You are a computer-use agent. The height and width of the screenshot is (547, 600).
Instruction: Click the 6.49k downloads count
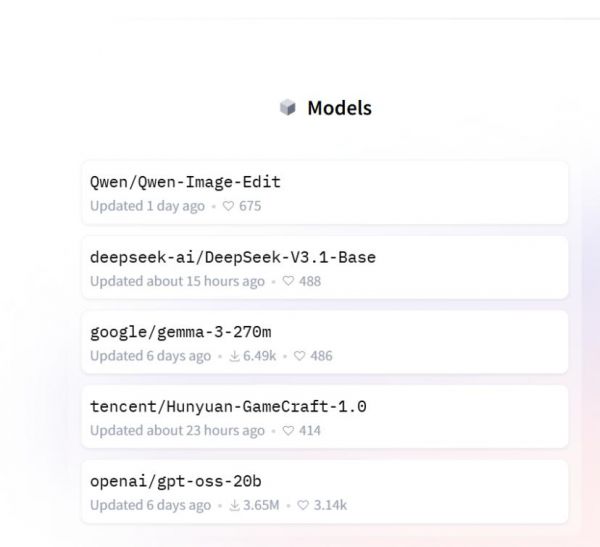click(x=259, y=356)
